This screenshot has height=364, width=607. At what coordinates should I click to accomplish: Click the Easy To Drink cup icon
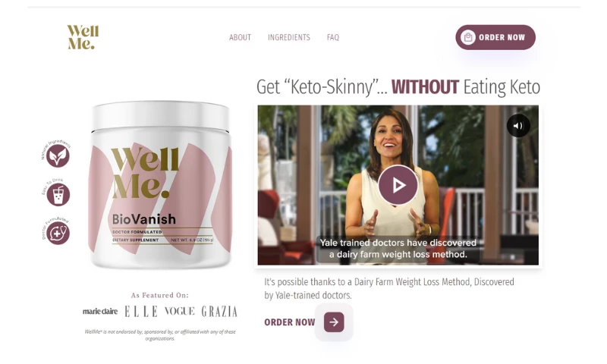[58, 195]
